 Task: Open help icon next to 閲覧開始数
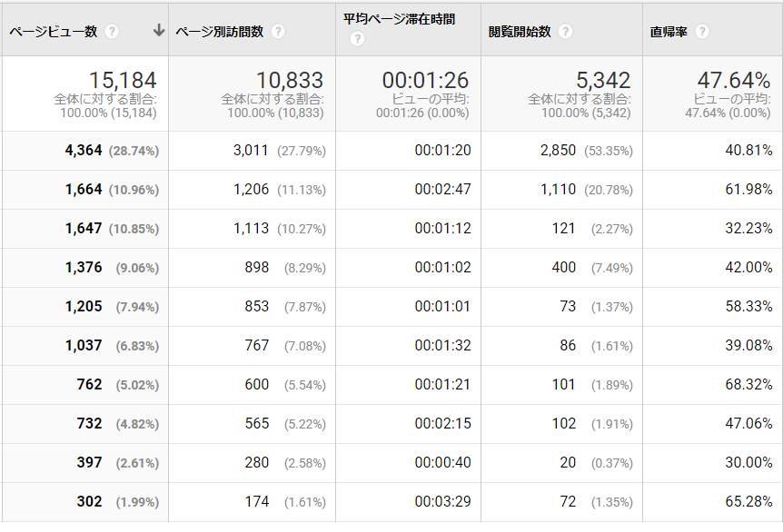[x=565, y=32]
